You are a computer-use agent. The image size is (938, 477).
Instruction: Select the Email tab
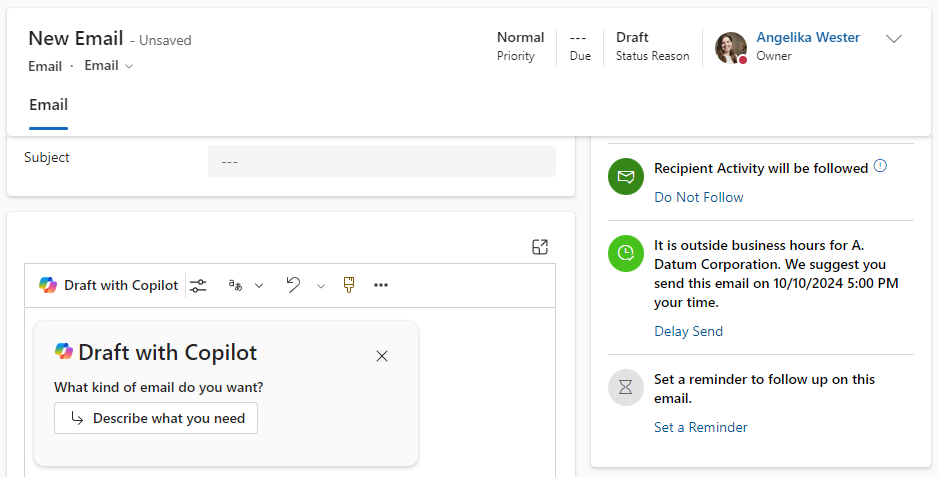click(48, 105)
